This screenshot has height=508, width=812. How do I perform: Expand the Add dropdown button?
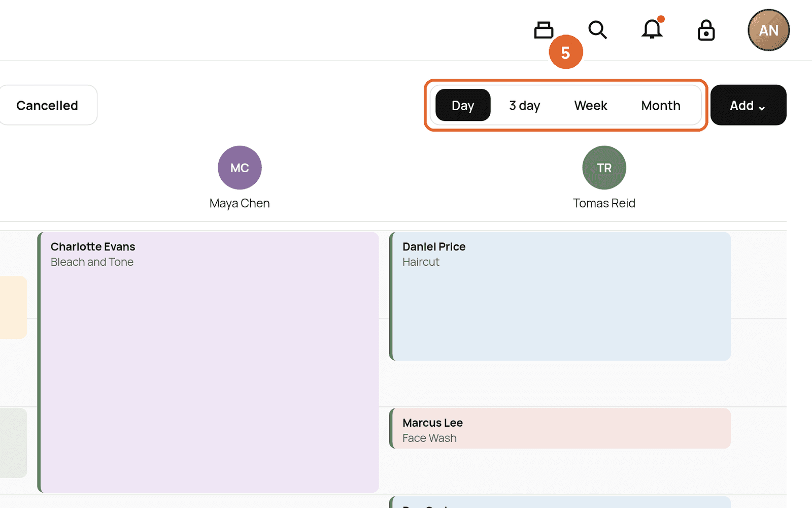[x=748, y=105]
